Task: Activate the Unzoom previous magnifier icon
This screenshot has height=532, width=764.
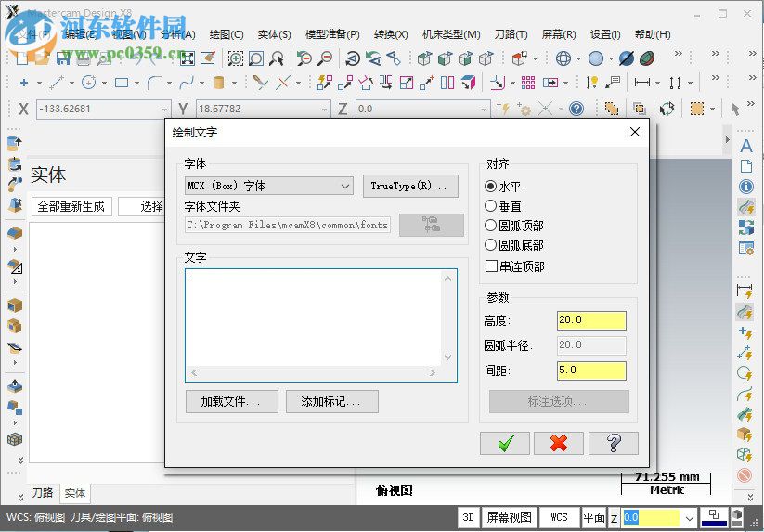Action: 304,58
